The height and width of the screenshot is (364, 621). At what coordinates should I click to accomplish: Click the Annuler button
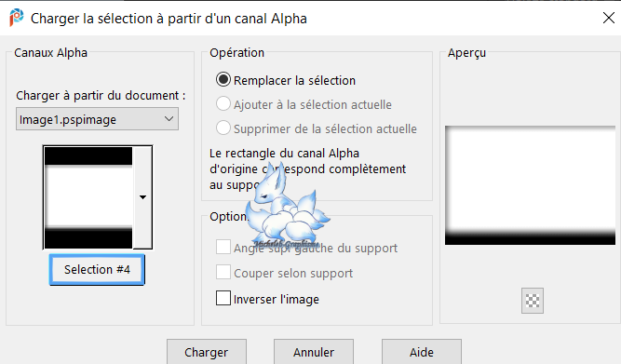click(x=314, y=352)
